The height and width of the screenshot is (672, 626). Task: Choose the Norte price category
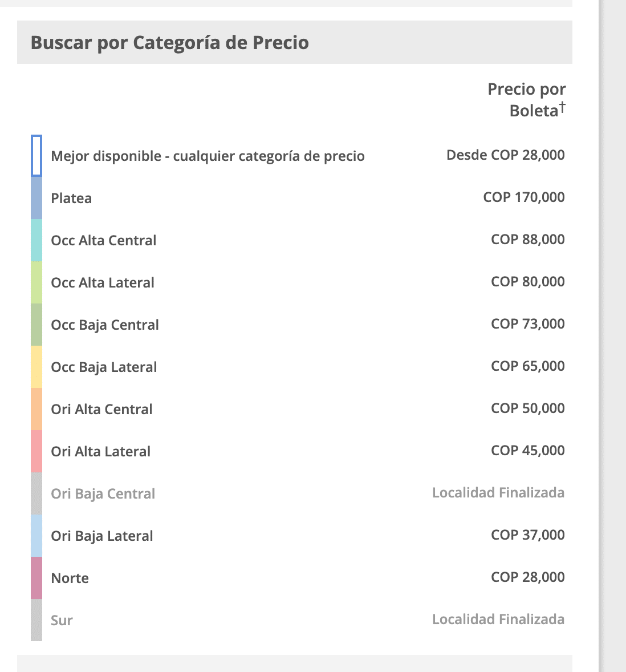(x=70, y=578)
